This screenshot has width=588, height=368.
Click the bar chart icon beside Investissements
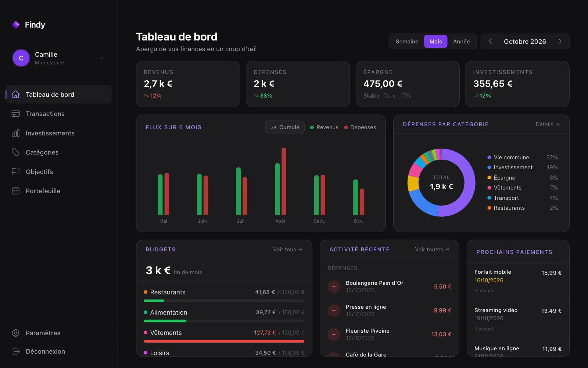[15, 133]
